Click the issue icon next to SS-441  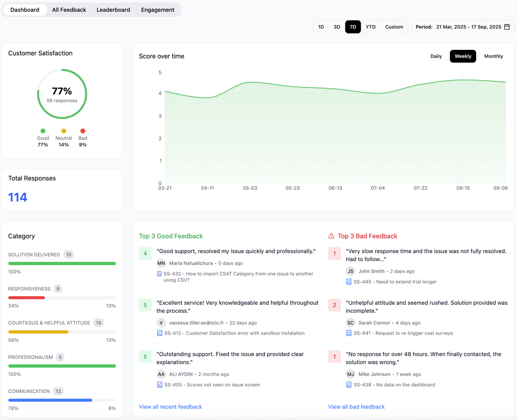coord(349,333)
